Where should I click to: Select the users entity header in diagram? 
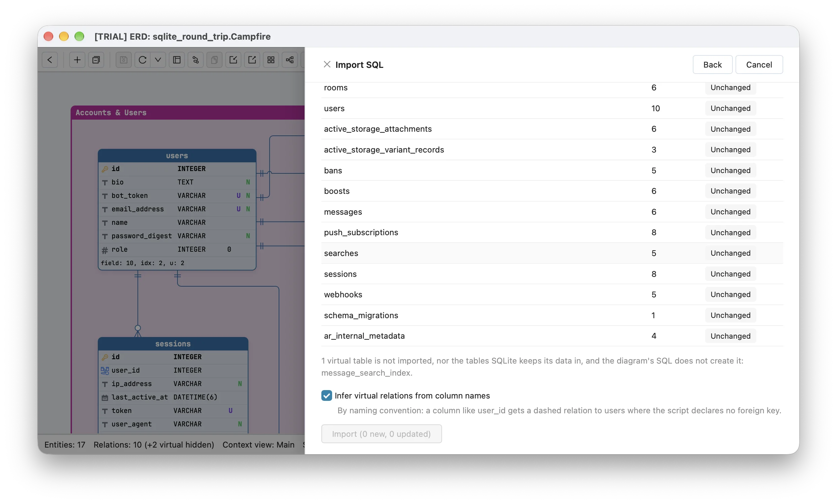click(177, 156)
